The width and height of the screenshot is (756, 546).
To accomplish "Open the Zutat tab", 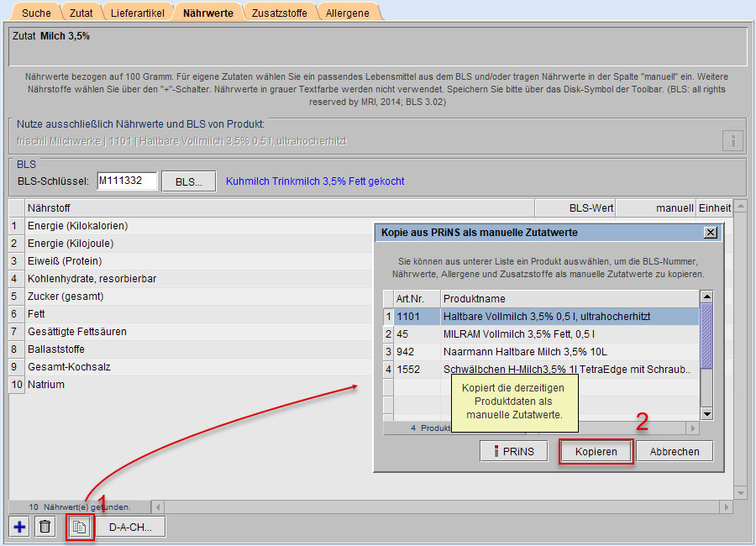I will 81,13.
